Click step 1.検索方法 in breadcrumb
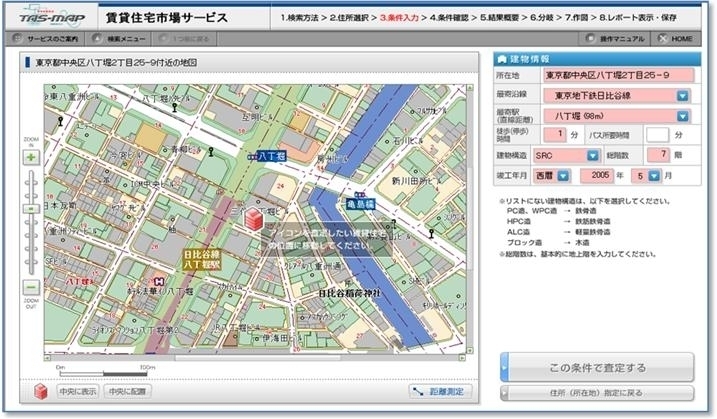 tap(299, 17)
